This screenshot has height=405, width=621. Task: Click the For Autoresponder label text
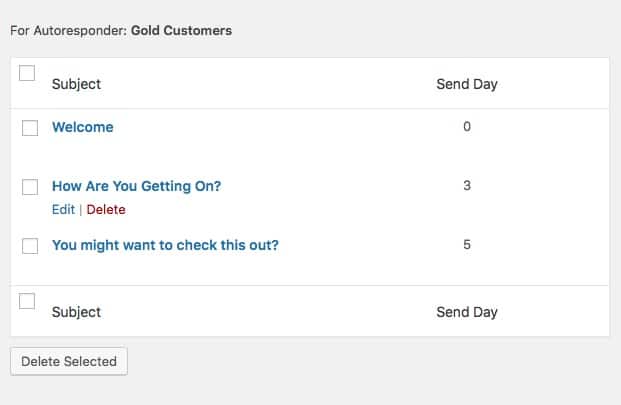[68, 30]
